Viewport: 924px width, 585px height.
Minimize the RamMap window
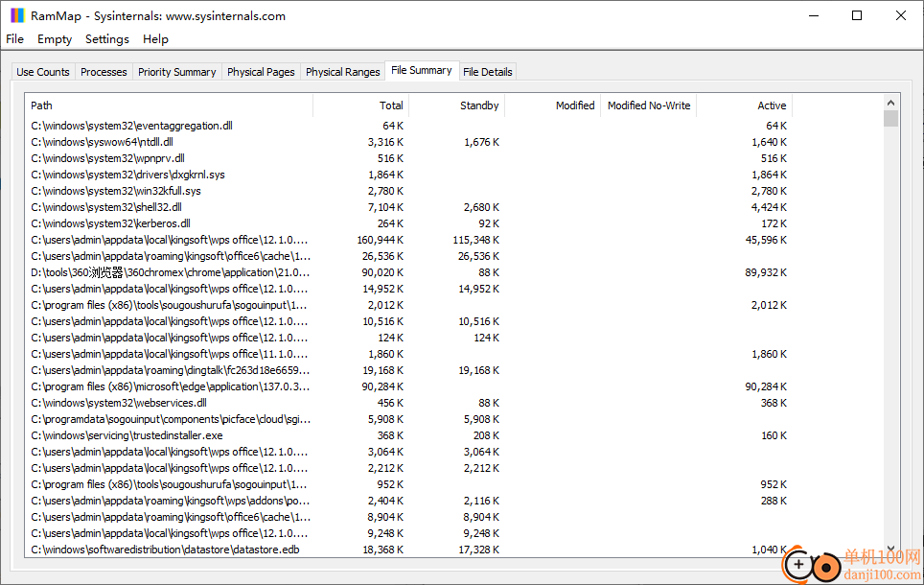point(814,16)
